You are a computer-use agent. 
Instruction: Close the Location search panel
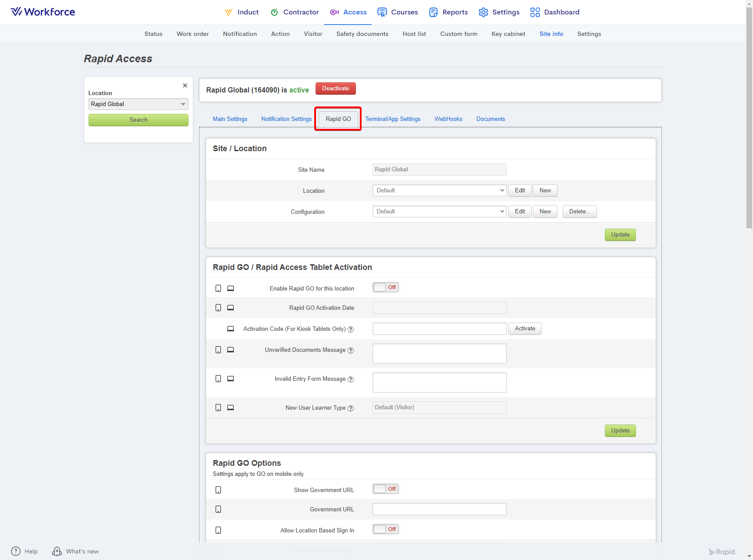coord(185,85)
